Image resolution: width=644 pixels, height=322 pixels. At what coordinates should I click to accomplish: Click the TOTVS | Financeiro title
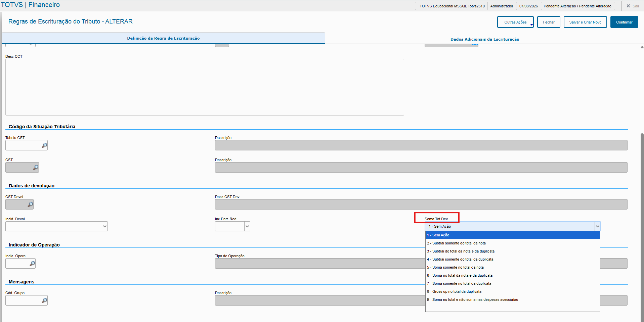pos(30,5)
